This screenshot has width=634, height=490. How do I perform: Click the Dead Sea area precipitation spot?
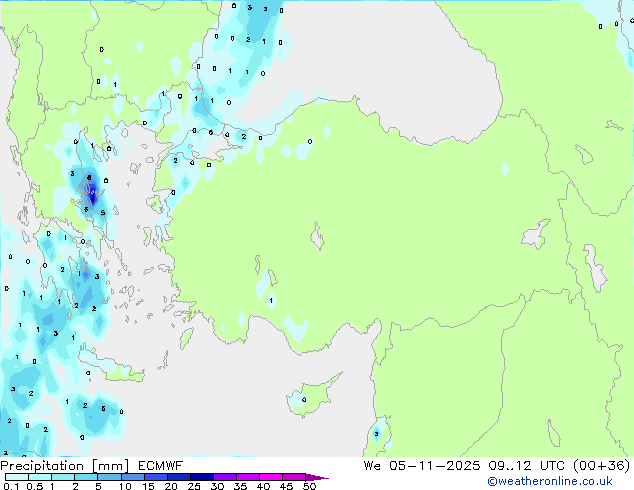point(377,433)
